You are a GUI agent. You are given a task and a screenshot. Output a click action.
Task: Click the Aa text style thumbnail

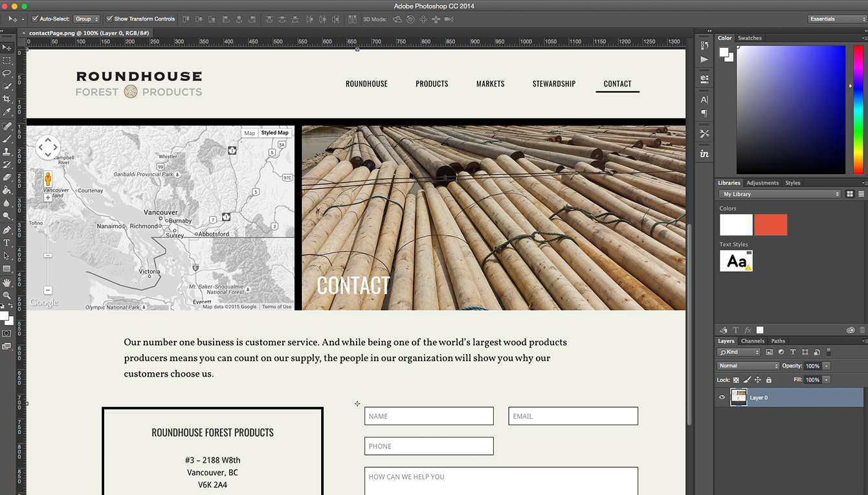pyautogui.click(x=736, y=261)
